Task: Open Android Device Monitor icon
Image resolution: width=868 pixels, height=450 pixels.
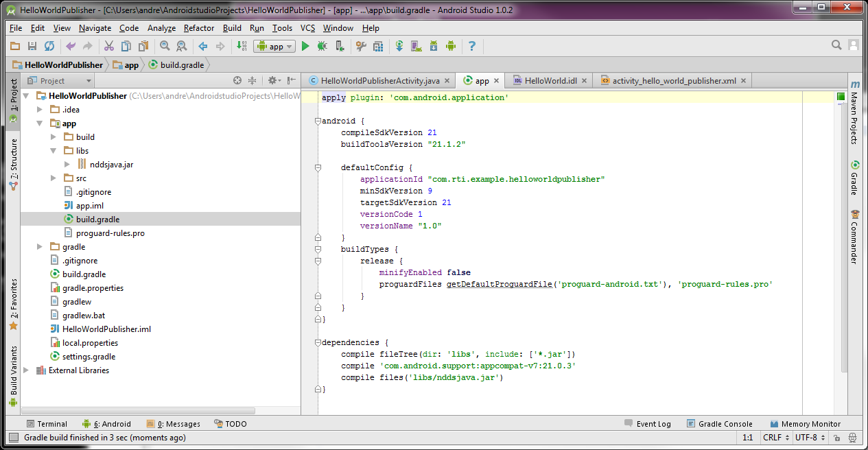Action: pos(451,46)
